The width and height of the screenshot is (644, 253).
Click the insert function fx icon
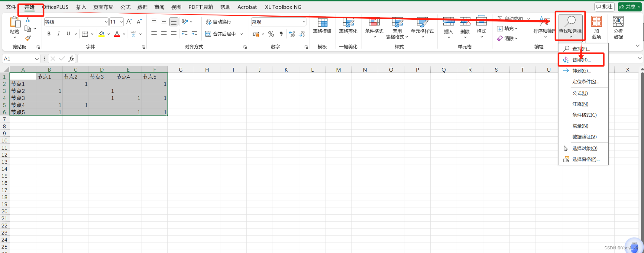click(x=71, y=59)
